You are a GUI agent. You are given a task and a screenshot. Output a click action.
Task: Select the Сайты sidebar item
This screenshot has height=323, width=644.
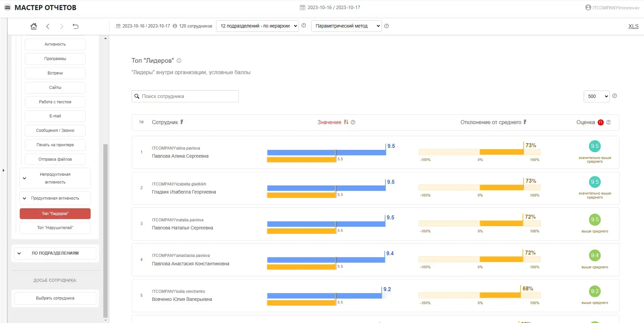[x=55, y=88]
